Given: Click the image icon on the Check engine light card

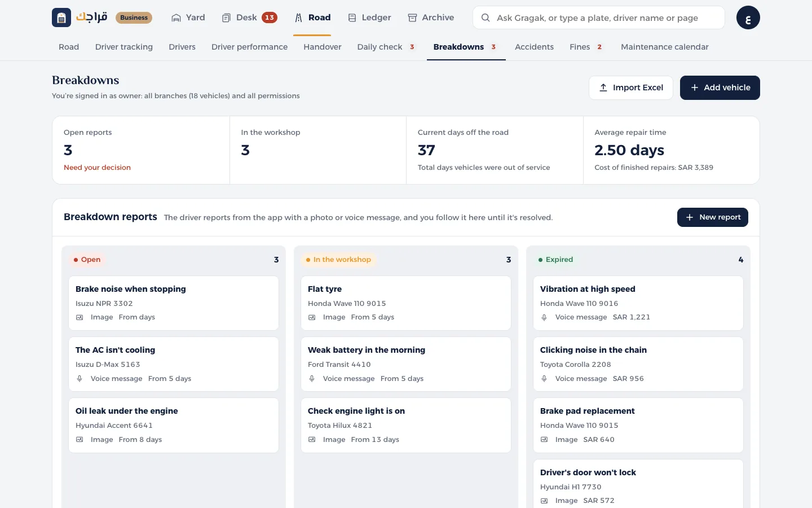Looking at the screenshot, I should click(x=312, y=440).
